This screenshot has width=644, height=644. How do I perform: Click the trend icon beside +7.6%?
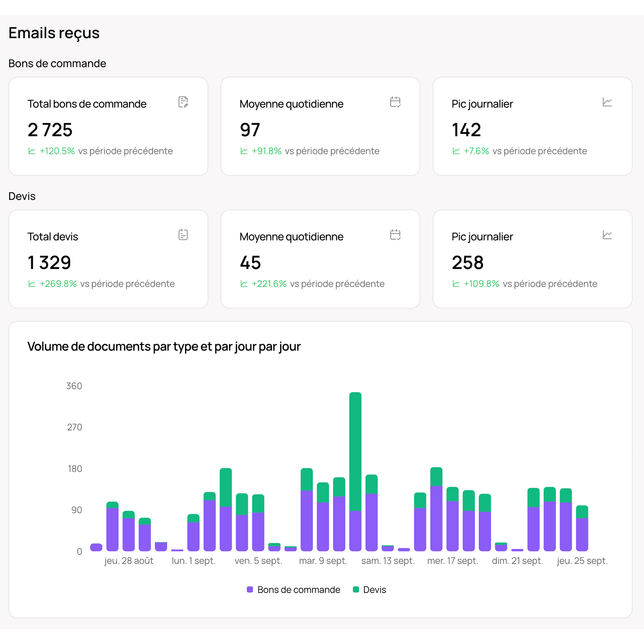pyautogui.click(x=456, y=151)
